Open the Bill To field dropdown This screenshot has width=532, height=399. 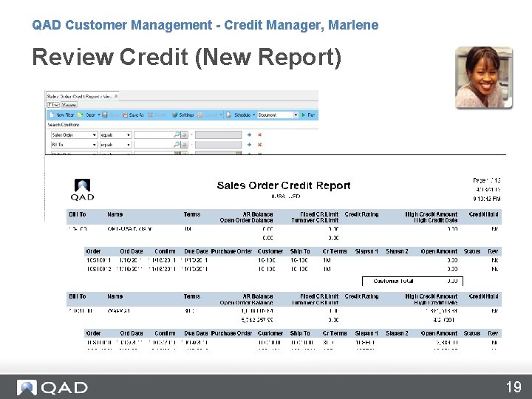(95, 145)
